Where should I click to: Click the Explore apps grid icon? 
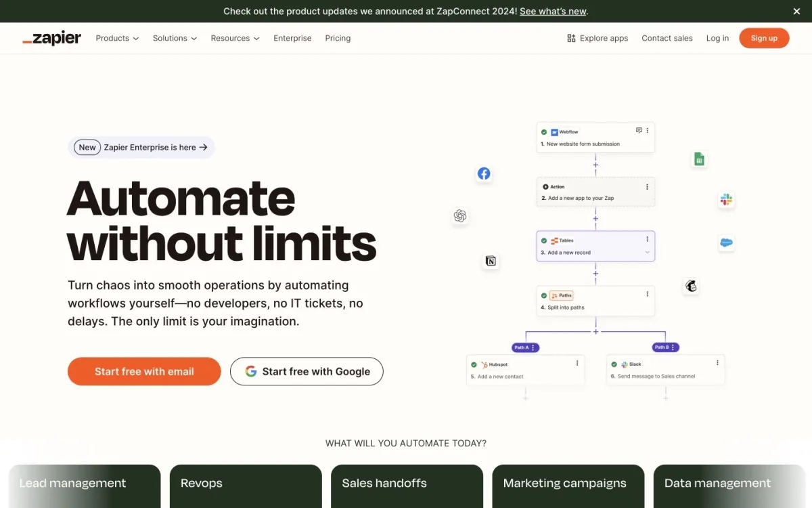[x=572, y=38]
